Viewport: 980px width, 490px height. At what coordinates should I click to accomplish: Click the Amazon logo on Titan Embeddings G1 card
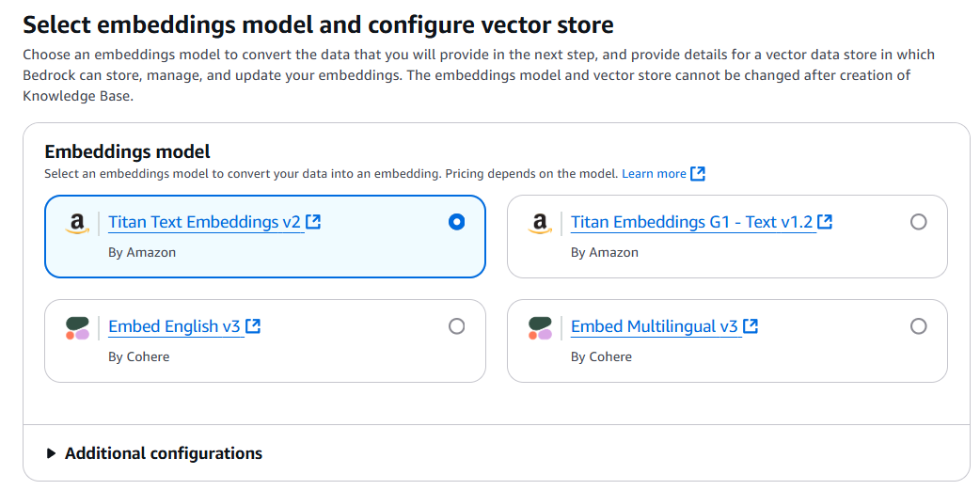[539, 224]
